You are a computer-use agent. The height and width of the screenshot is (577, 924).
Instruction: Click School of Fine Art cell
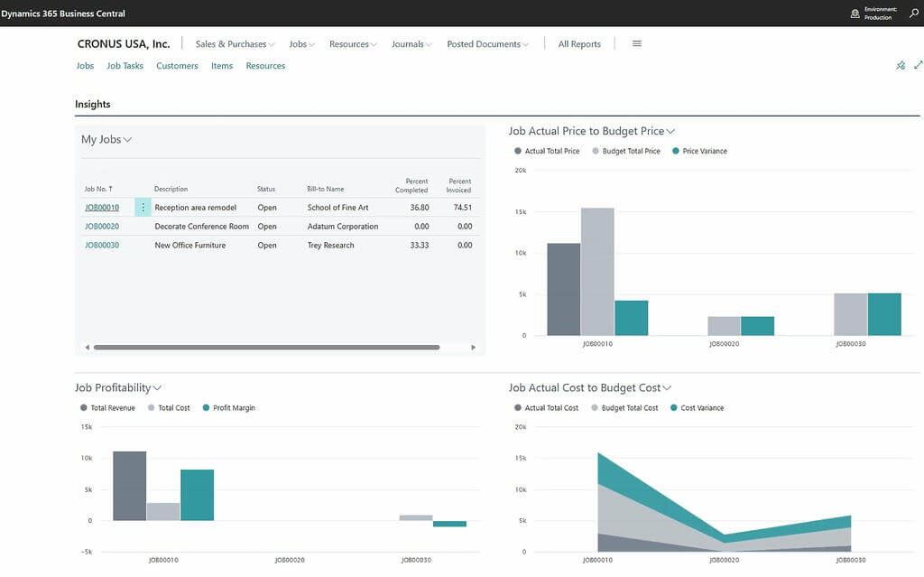pos(337,208)
